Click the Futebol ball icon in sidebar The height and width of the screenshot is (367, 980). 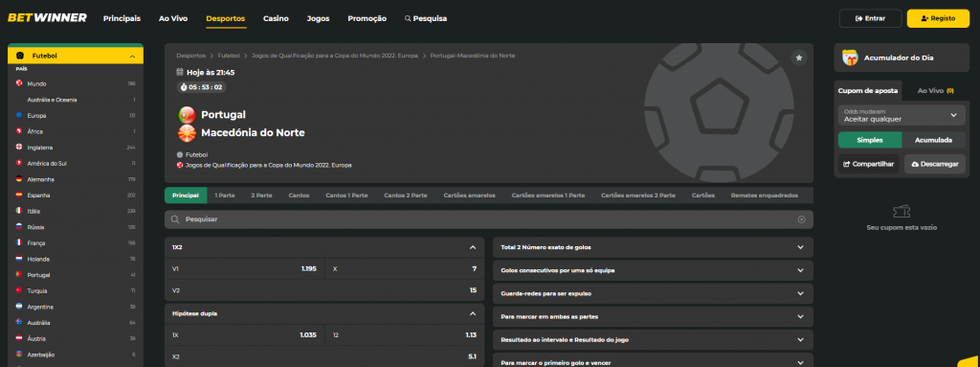tap(20, 56)
